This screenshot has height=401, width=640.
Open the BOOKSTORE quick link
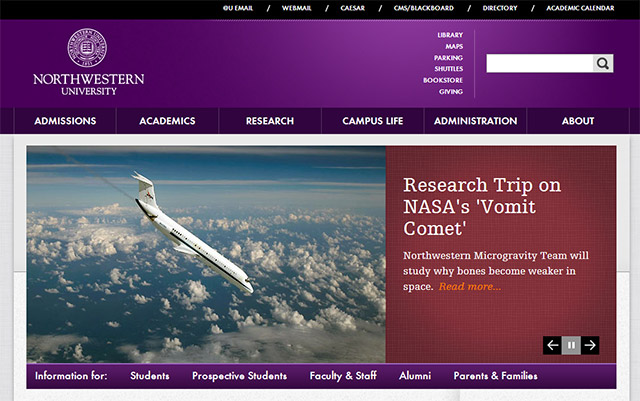[x=443, y=80]
